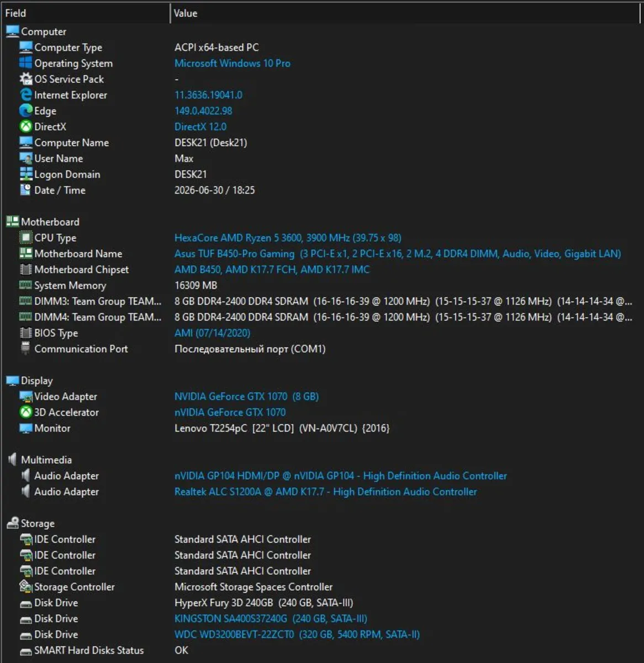Screen dimensions: 644x663
Task: Click the Storage Controller icon
Action: (x=25, y=587)
